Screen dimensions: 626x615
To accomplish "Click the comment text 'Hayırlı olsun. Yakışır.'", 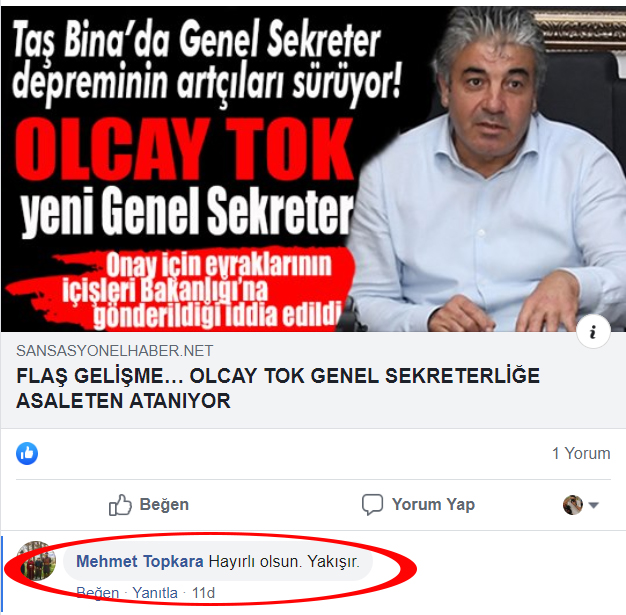I will click(x=284, y=561).
